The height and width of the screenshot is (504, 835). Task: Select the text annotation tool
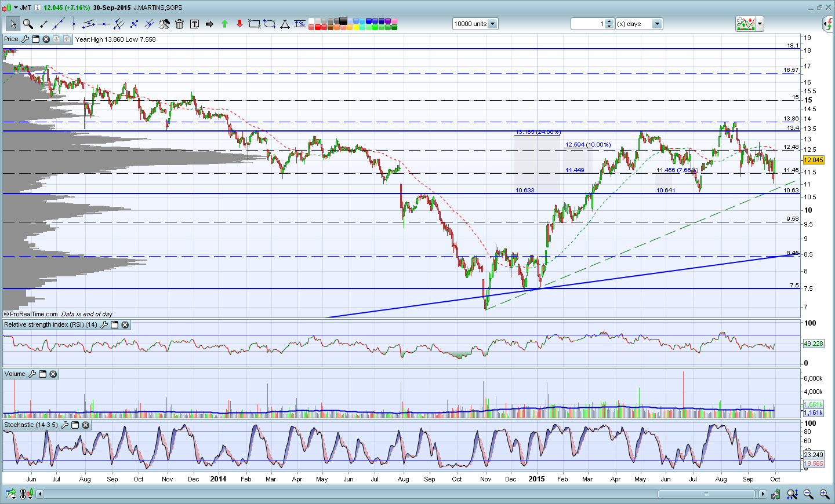194,24
